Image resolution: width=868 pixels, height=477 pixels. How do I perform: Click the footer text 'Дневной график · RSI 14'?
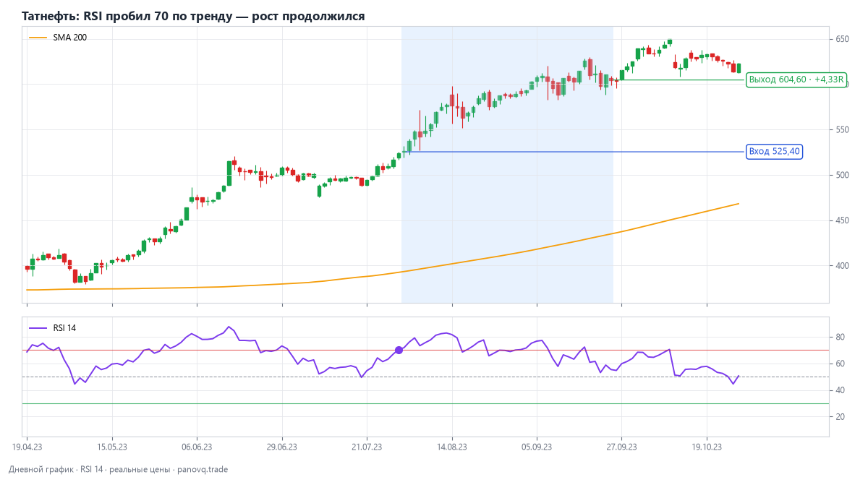click(56, 469)
